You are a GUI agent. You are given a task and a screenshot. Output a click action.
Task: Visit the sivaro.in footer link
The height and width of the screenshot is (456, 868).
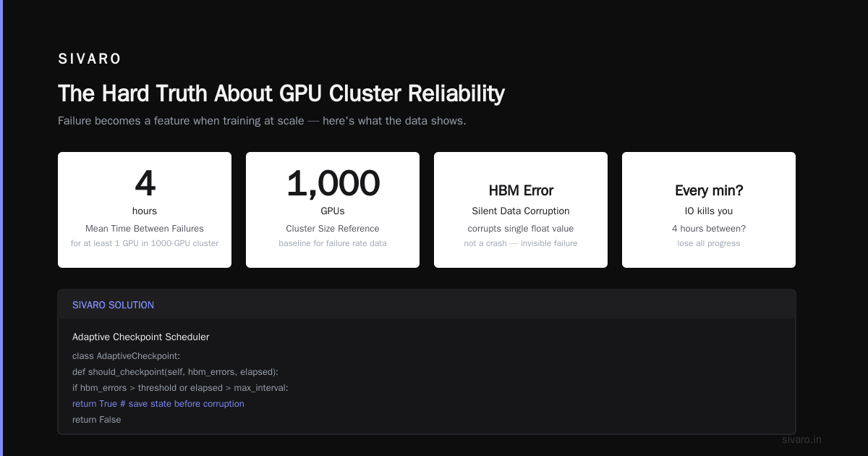tap(801, 439)
